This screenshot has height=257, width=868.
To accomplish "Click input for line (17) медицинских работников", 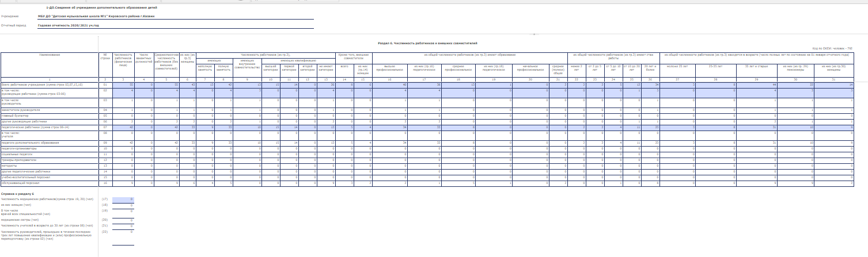I will [123, 199].
